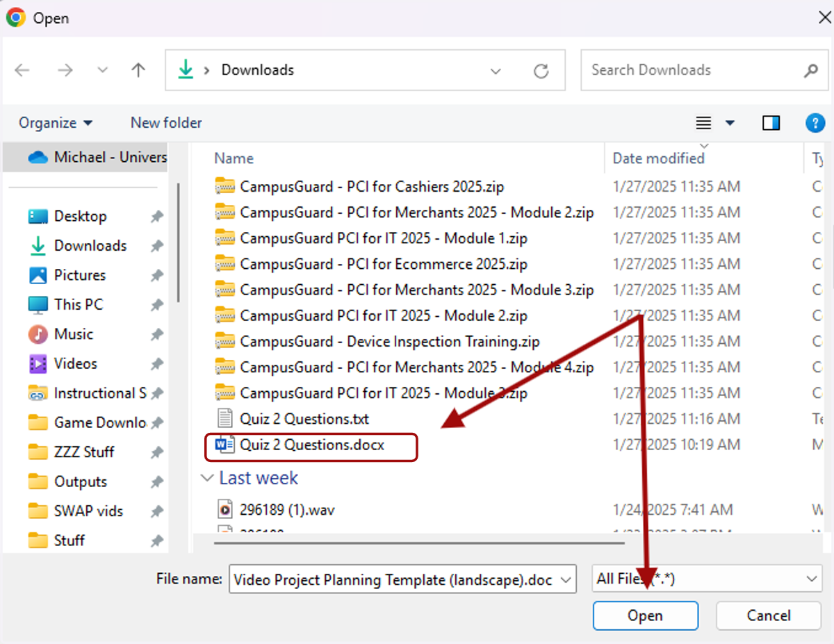
Task: Close the Open dialog
Action: point(824,17)
